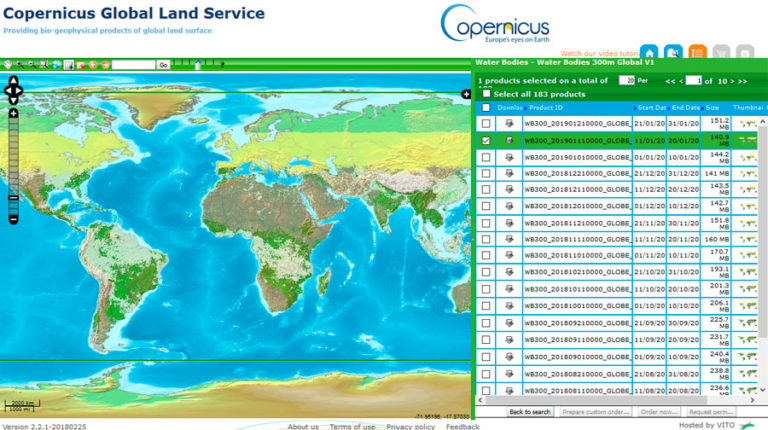This screenshot has height=430, width=768.
Task: Open the orange results list icon
Action: 697,52
